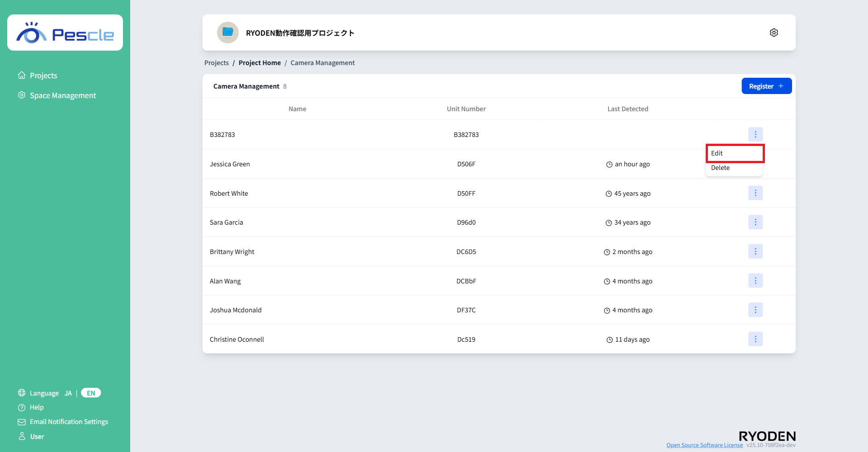The height and width of the screenshot is (452, 868).
Task: Switch language to EN
Action: [x=91, y=393]
